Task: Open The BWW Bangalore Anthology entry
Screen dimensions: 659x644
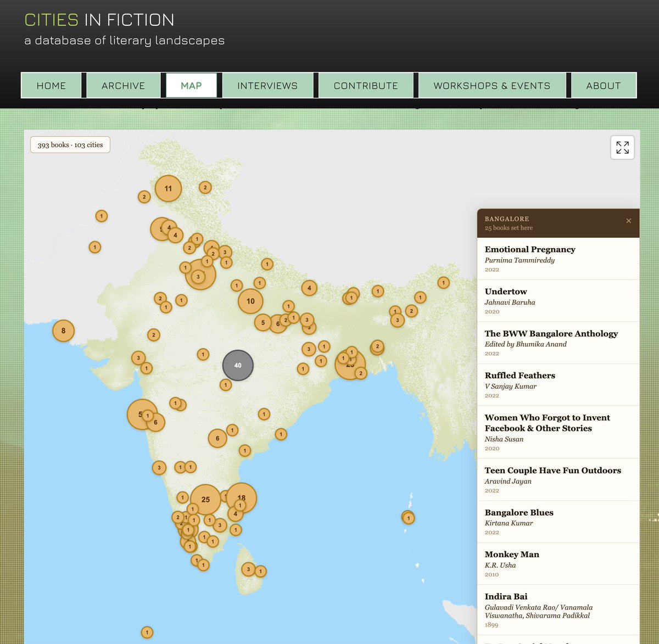Action: tap(558, 343)
